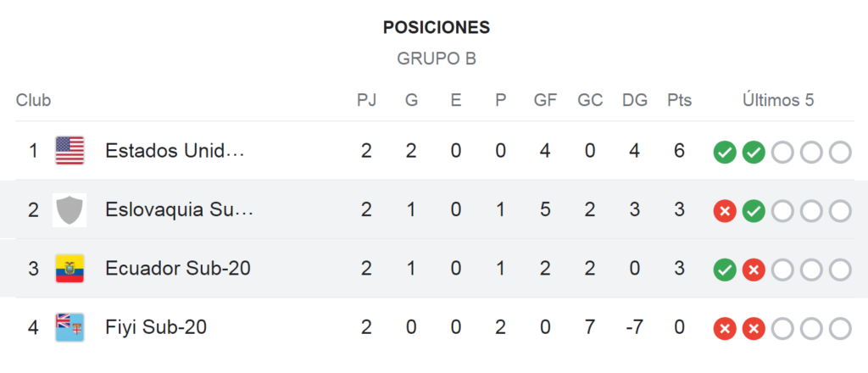The image size is (868, 373).
Task: Click Estados Unidos' first green win checkmark
Action: (x=725, y=153)
